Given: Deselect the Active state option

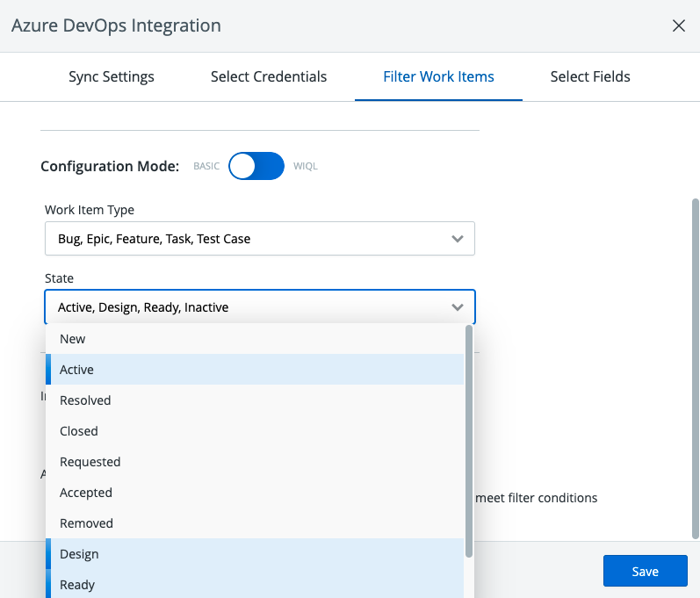Looking at the screenshot, I should (x=255, y=370).
